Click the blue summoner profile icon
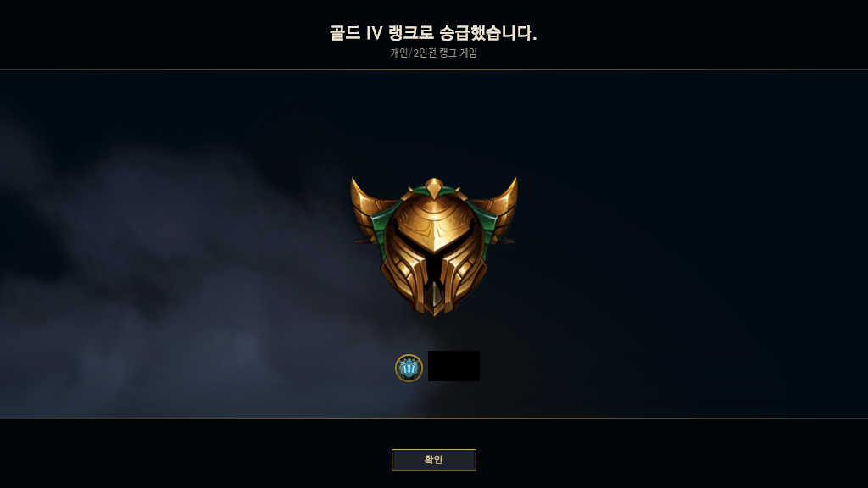The height and width of the screenshot is (488, 868). point(409,368)
